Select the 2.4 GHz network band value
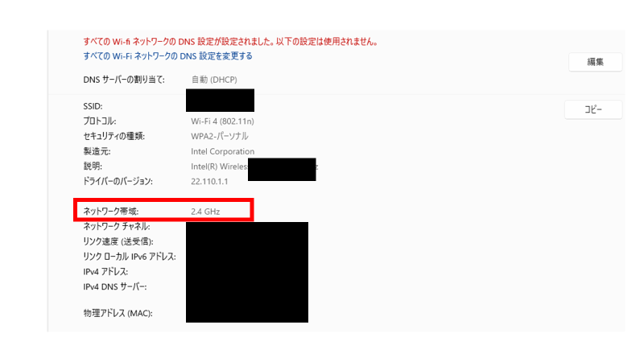This screenshot has width=644, height=362. click(x=205, y=212)
